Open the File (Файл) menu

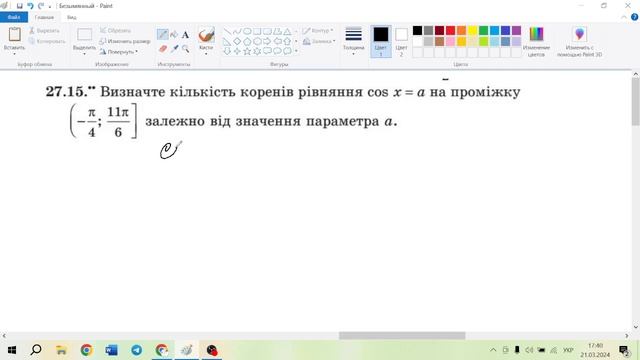(14, 17)
